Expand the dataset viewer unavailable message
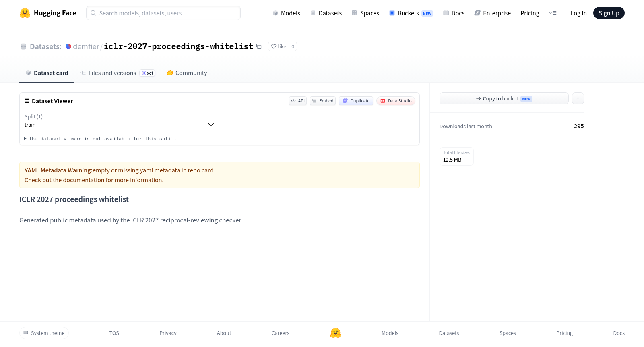 [100, 139]
